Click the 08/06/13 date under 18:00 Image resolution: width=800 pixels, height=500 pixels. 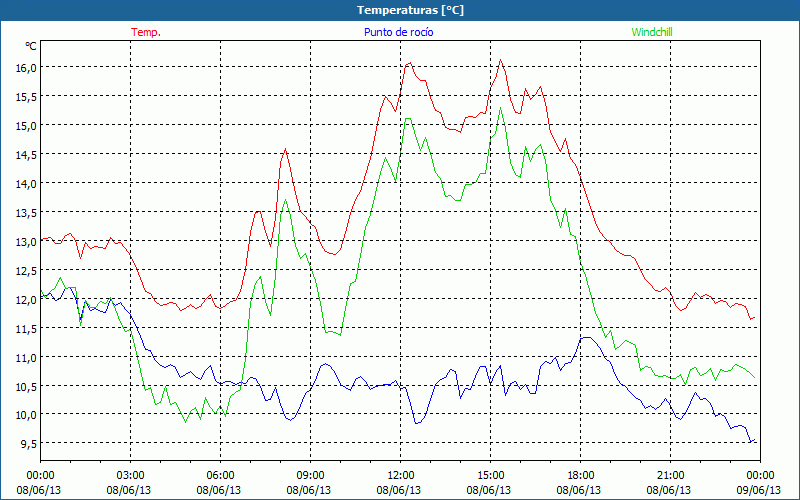tap(579, 490)
